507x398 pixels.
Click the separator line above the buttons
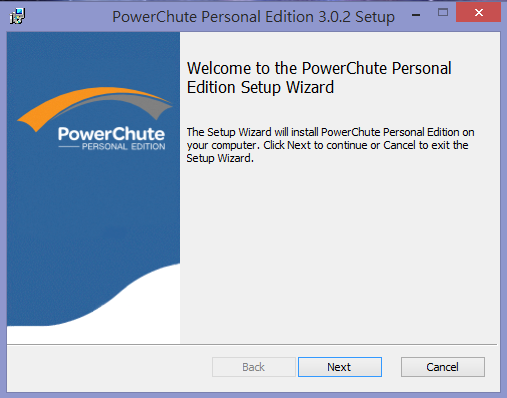click(252, 344)
